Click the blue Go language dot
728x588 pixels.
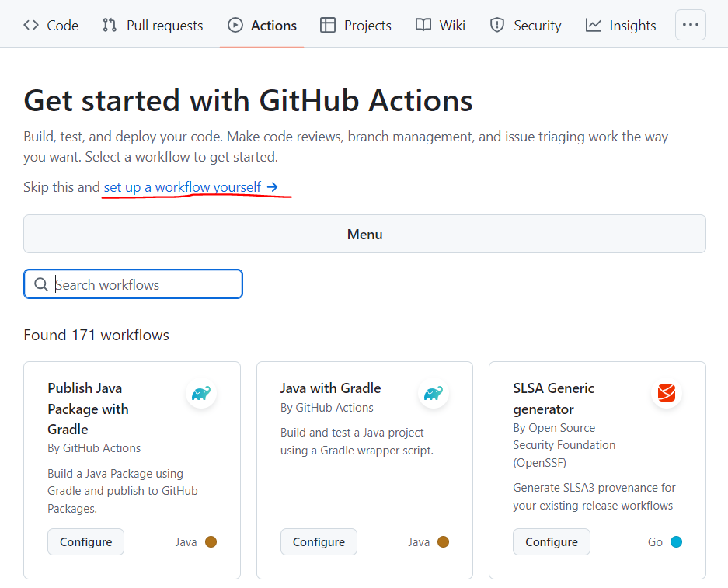pos(677,541)
